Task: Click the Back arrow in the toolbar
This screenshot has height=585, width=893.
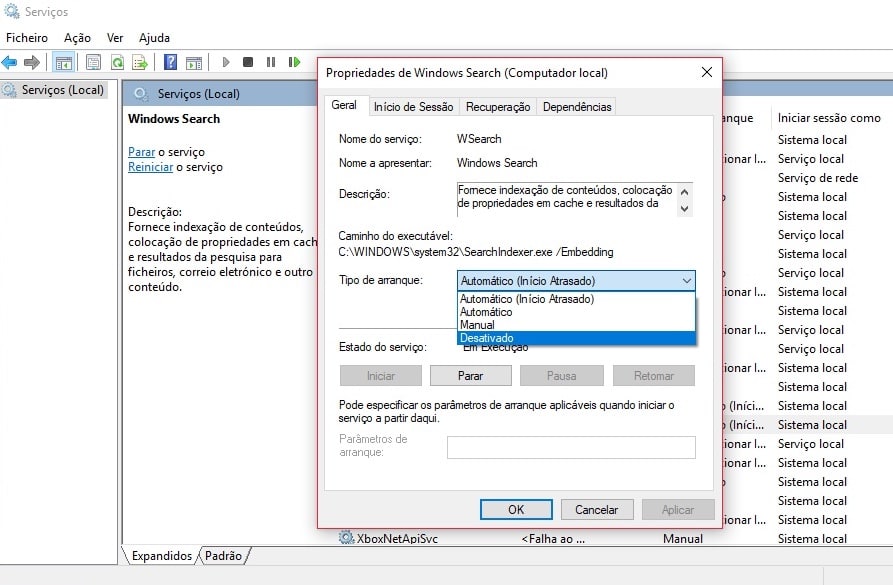Action: (x=10, y=62)
